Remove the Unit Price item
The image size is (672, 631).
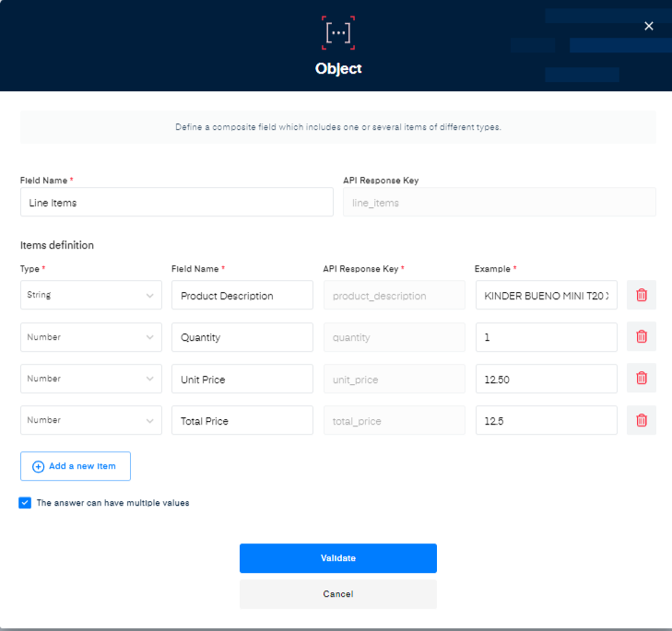642,379
